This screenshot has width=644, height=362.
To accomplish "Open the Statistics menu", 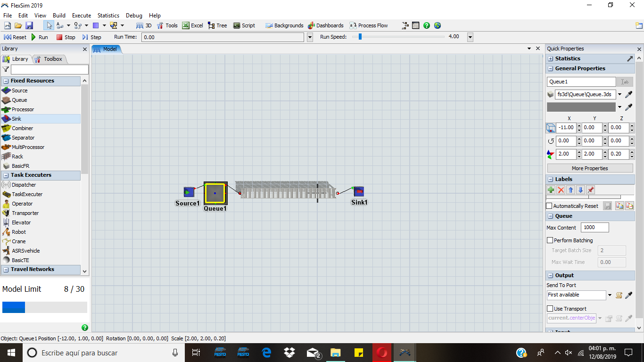I will 108,16.
